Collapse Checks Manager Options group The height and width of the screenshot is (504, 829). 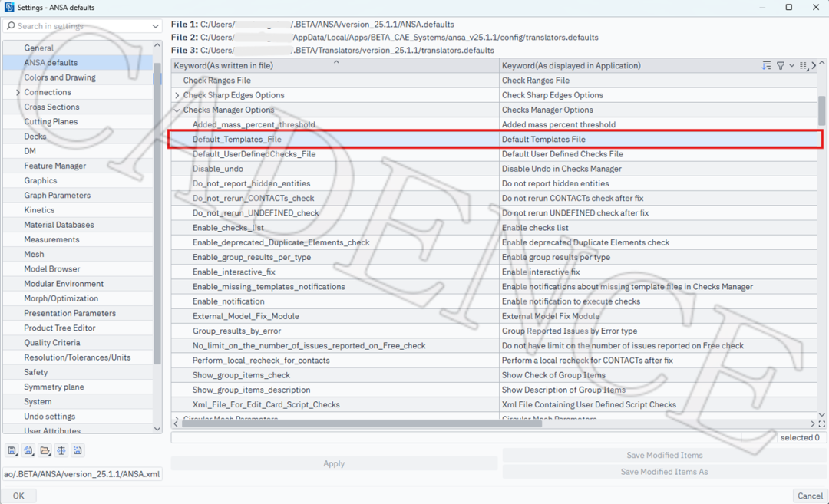177,110
